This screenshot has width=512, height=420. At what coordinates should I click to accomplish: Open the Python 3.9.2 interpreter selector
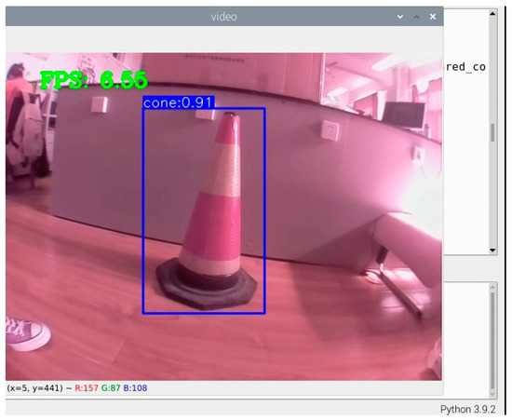(x=467, y=409)
